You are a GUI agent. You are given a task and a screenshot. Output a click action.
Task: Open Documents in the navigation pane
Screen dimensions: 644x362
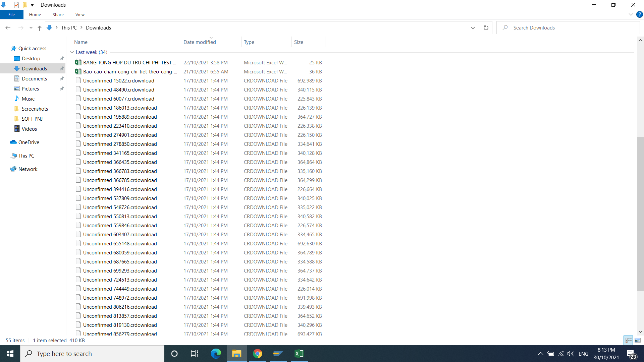click(x=34, y=79)
